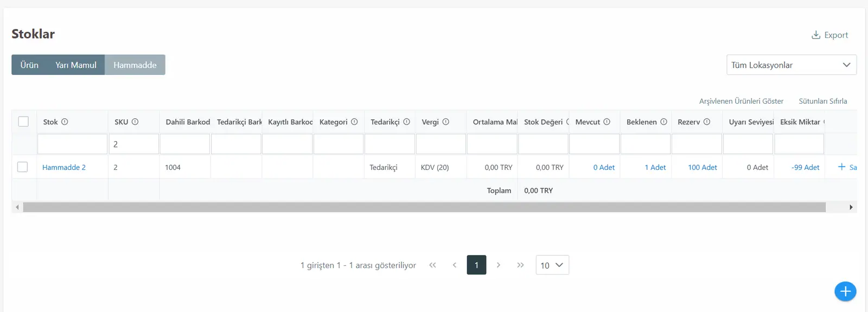Click the 1 Adet Beklenen value
The image size is (868, 312).
pos(655,167)
